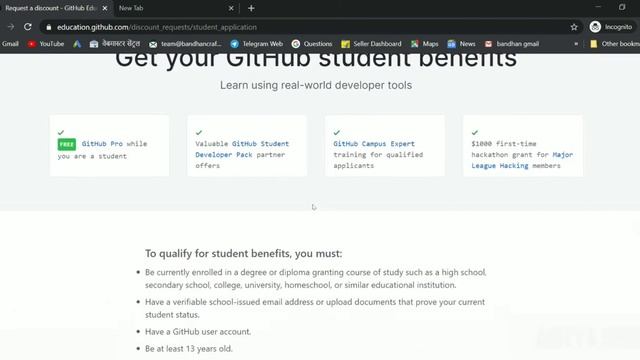Select the Request a discount tab
Viewport: 640px width, 360px height.
coord(51,8)
